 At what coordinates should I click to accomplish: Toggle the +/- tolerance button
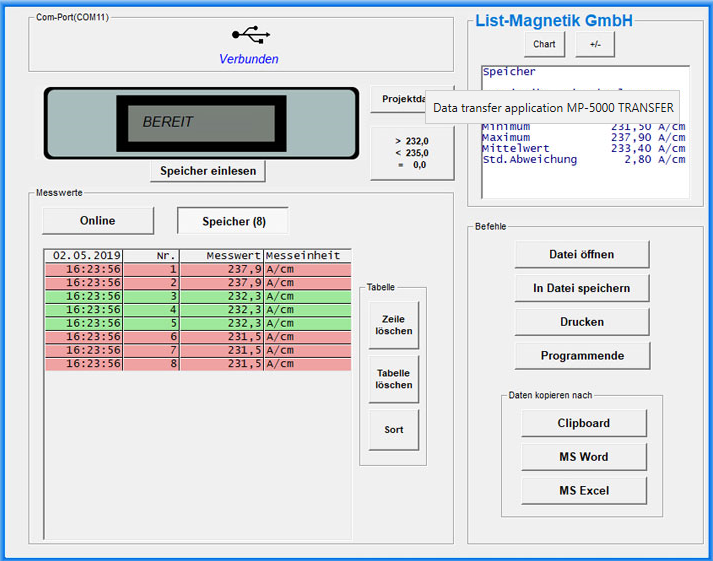click(595, 44)
